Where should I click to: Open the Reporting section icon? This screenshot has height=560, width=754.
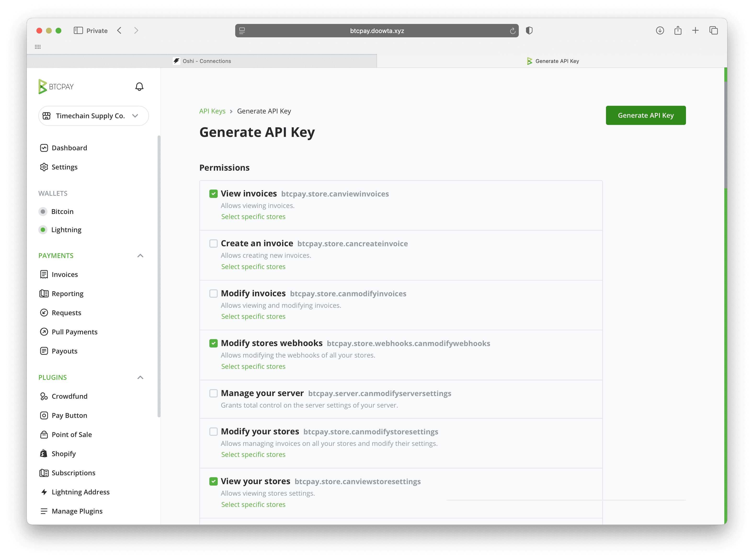pyautogui.click(x=44, y=293)
